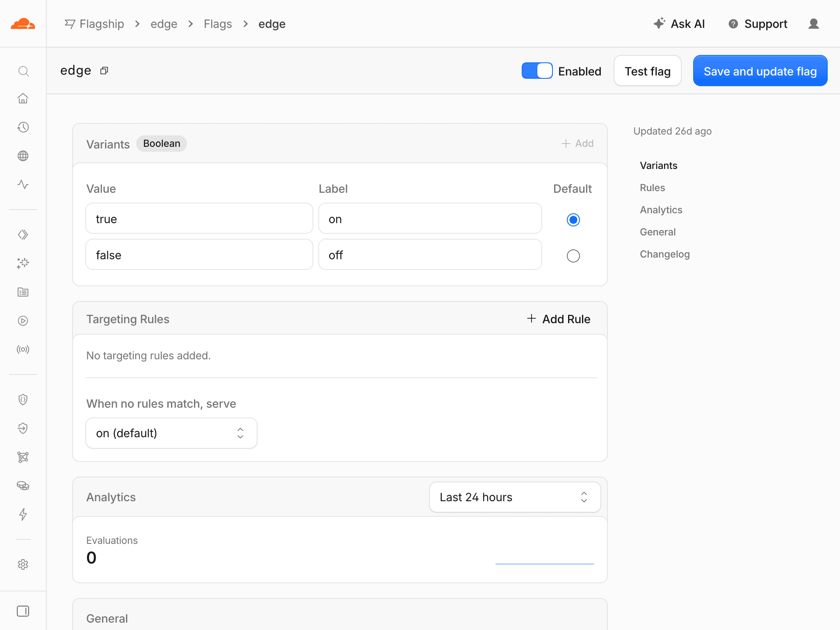Go to the home icon in sidebar
Image resolution: width=840 pixels, height=630 pixels.
click(x=23, y=98)
